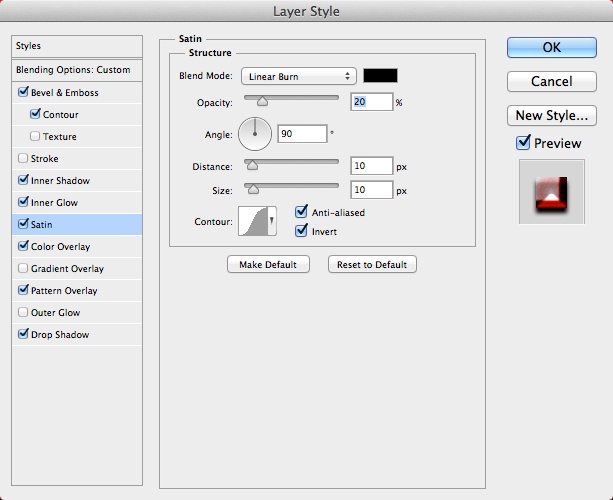613x500 pixels.
Task: Uncheck the Satin effect checkbox
Action: click(x=23, y=224)
